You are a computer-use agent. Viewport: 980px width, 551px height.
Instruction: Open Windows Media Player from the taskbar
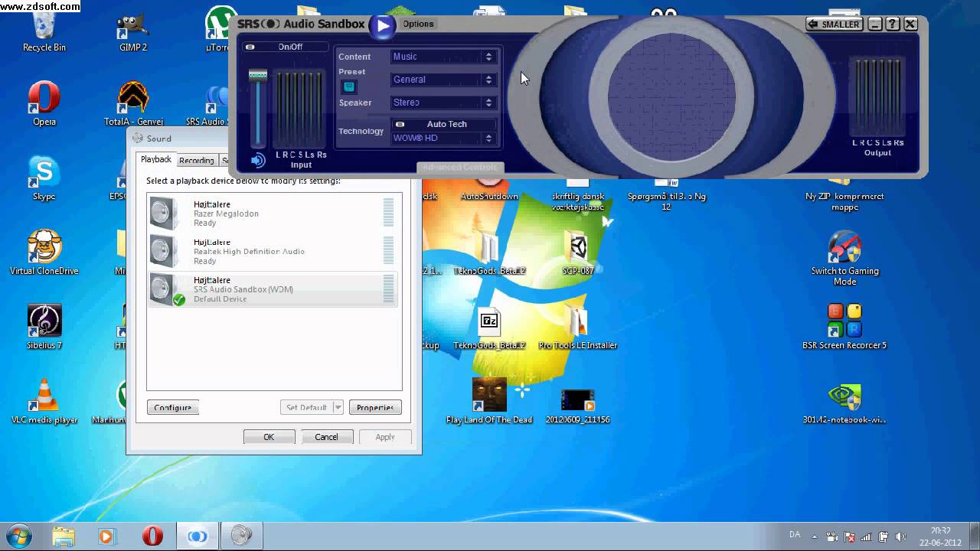pos(107,536)
